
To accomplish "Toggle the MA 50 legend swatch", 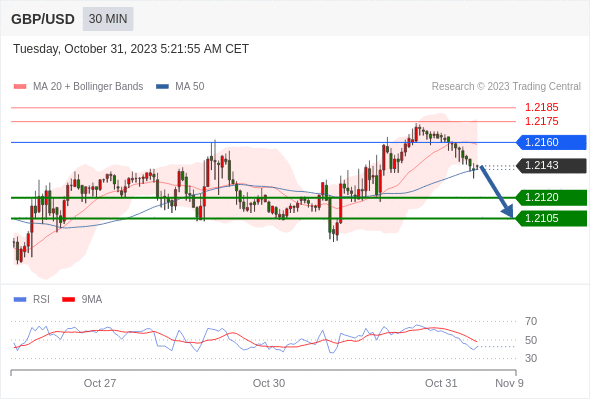I will pyautogui.click(x=162, y=87).
